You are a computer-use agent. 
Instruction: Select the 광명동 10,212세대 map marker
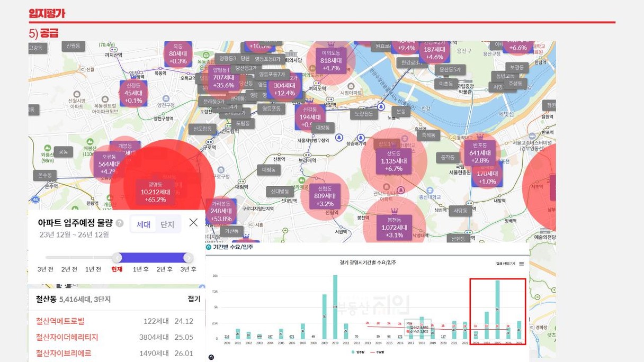pyautogui.click(x=156, y=192)
